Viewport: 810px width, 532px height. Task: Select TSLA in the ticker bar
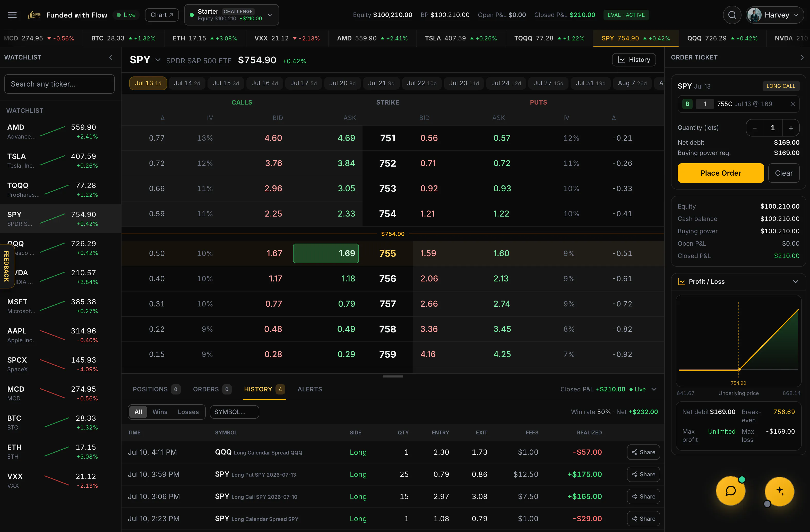(461, 38)
